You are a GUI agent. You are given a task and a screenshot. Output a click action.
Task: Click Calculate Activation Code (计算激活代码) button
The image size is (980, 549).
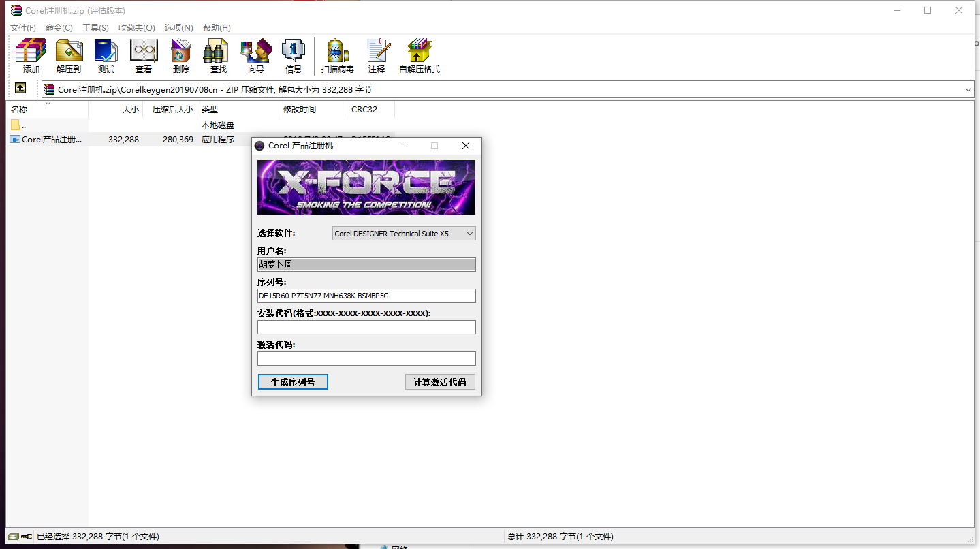point(440,382)
